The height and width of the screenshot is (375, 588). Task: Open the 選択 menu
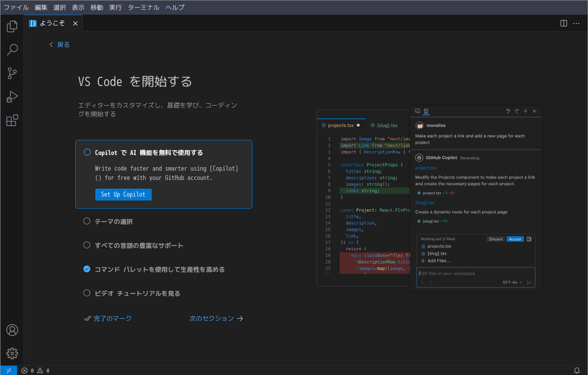(60, 7)
